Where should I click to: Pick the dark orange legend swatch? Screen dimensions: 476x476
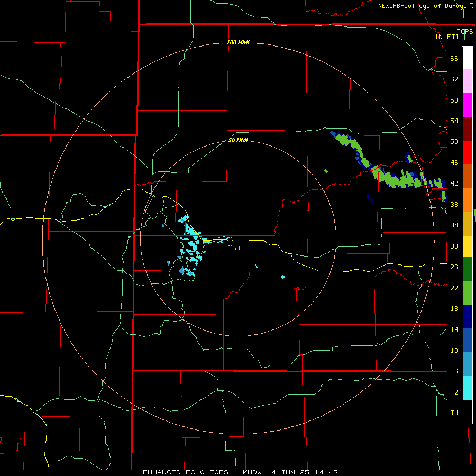pos(467,176)
